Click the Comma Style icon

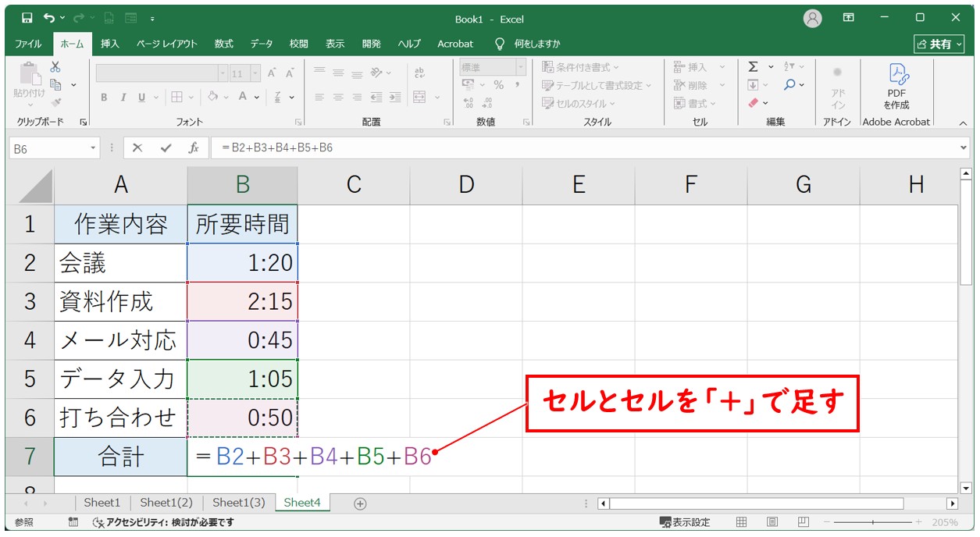[x=517, y=85]
